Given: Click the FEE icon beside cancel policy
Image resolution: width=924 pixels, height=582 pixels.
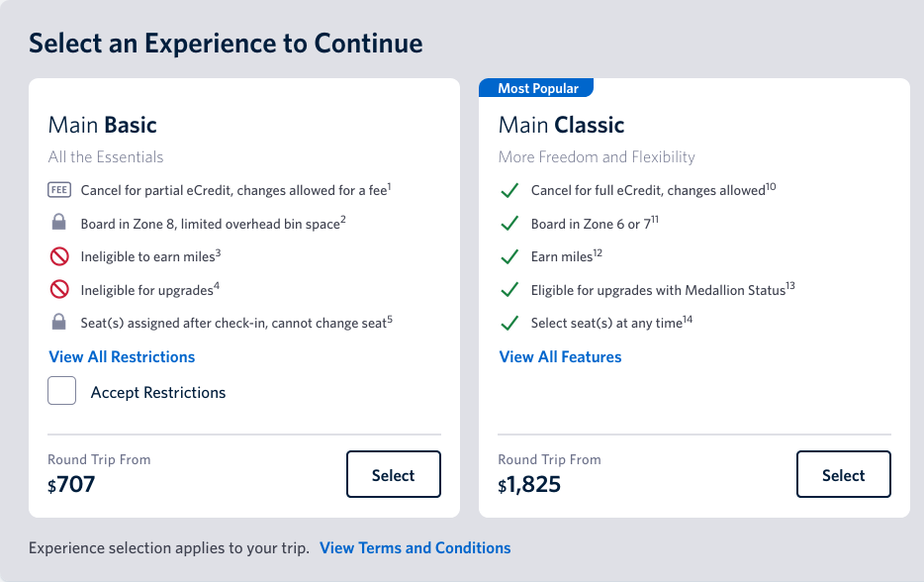Looking at the screenshot, I should coord(59,190).
